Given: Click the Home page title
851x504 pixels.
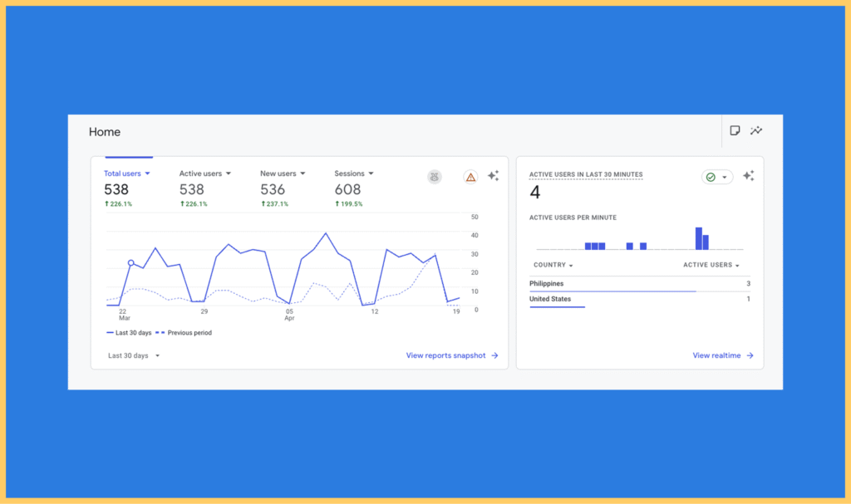Looking at the screenshot, I should 105,132.
